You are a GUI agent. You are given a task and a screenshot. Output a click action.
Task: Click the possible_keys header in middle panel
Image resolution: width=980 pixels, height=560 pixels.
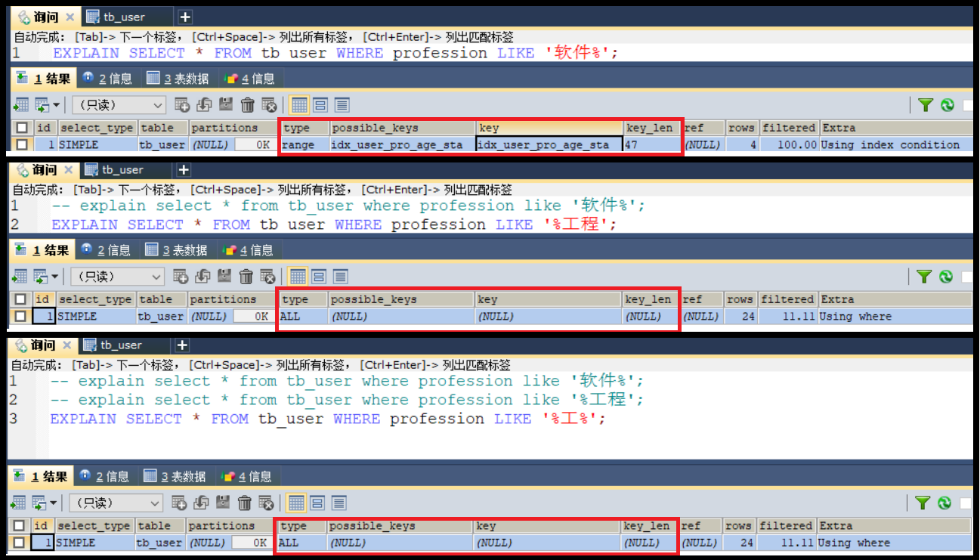401,299
